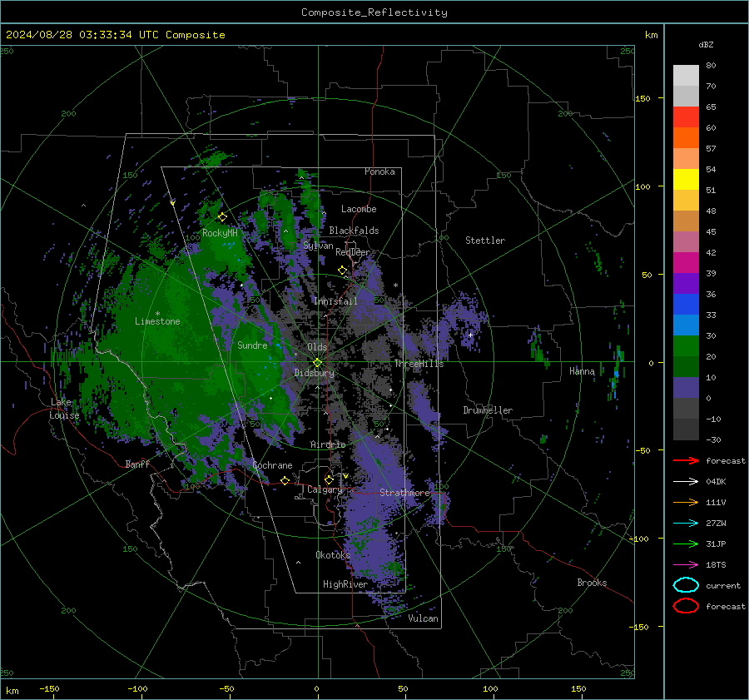Click the Drumheller city label
The width and height of the screenshot is (749, 700).
pyautogui.click(x=488, y=410)
